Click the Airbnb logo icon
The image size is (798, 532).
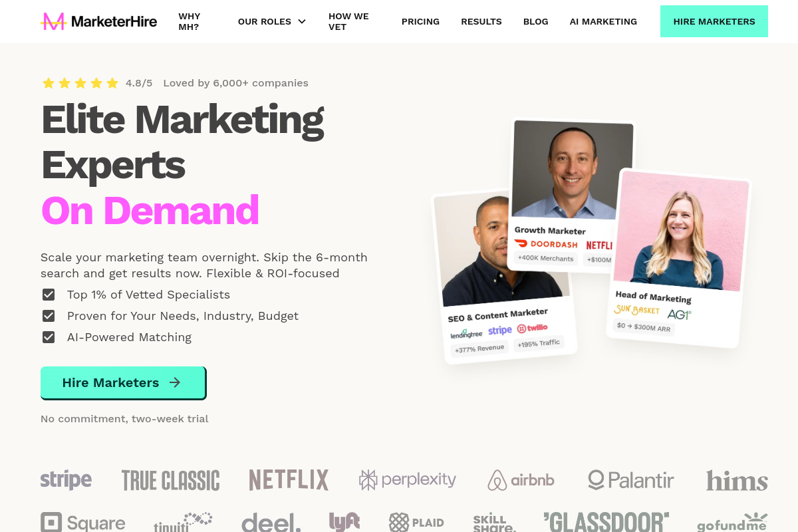[x=497, y=480]
